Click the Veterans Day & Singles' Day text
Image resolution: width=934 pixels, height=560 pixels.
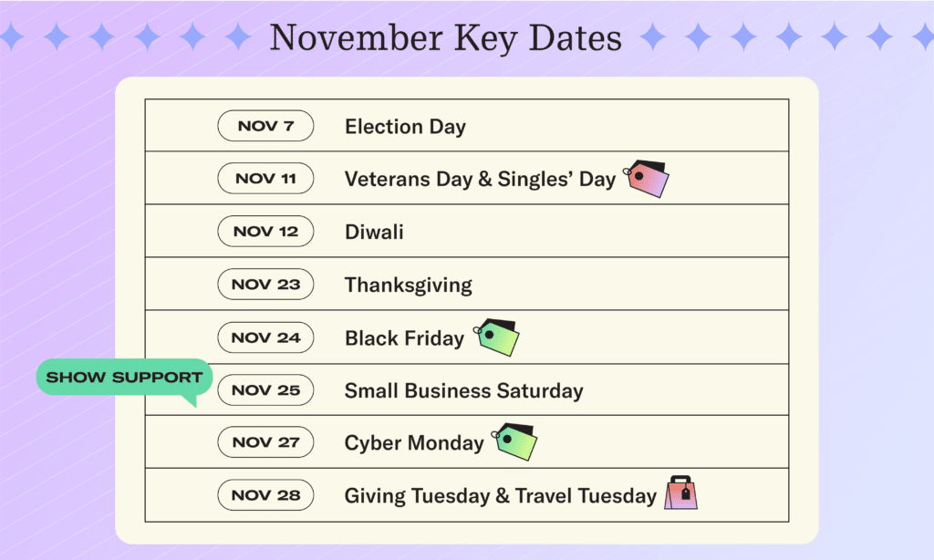(x=480, y=180)
